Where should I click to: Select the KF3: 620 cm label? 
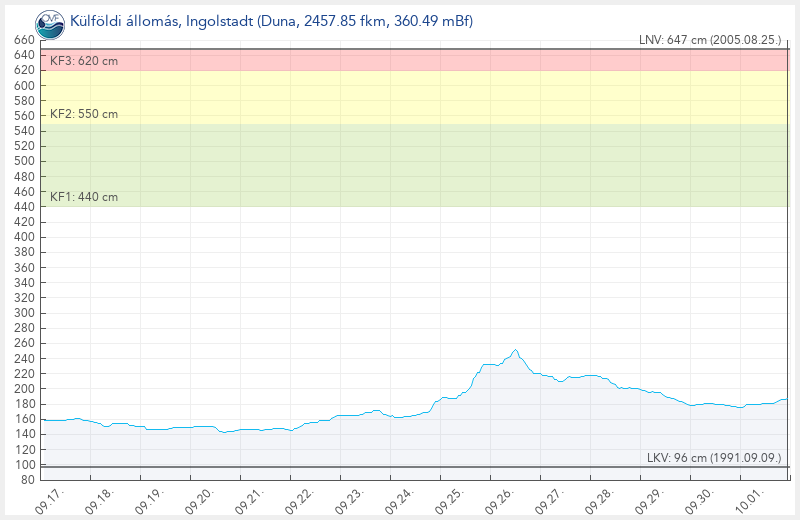tap(84, 62)
